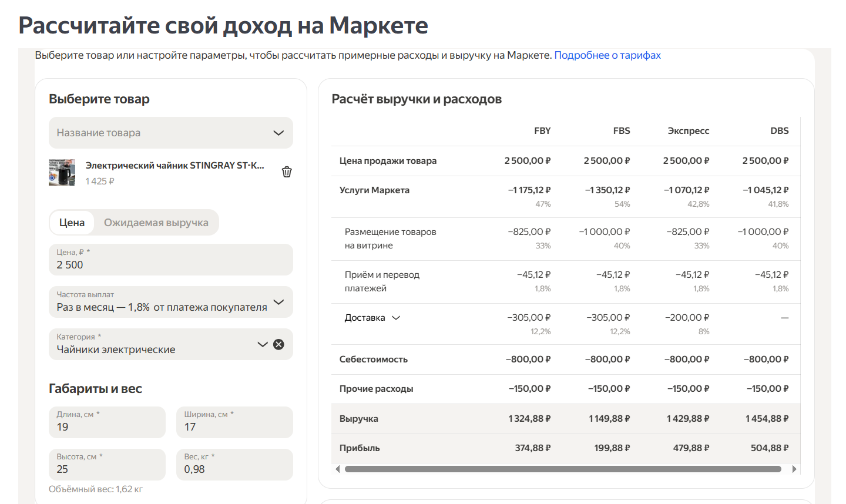Open the Подробнее о тарифах link
This screenshot has height=504, width=846.
click(607, 55)
